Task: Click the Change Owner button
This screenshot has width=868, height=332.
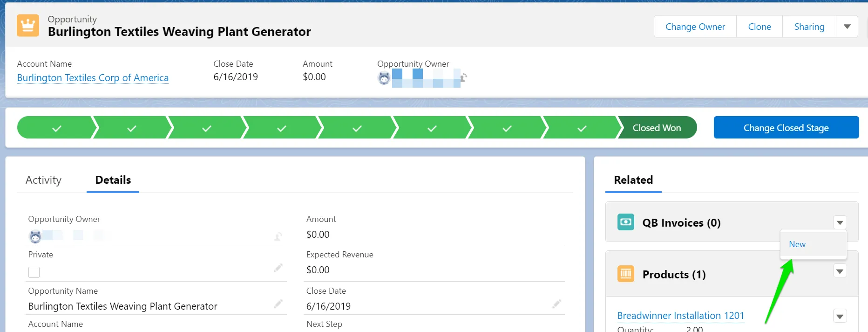Action: (695, 27)
